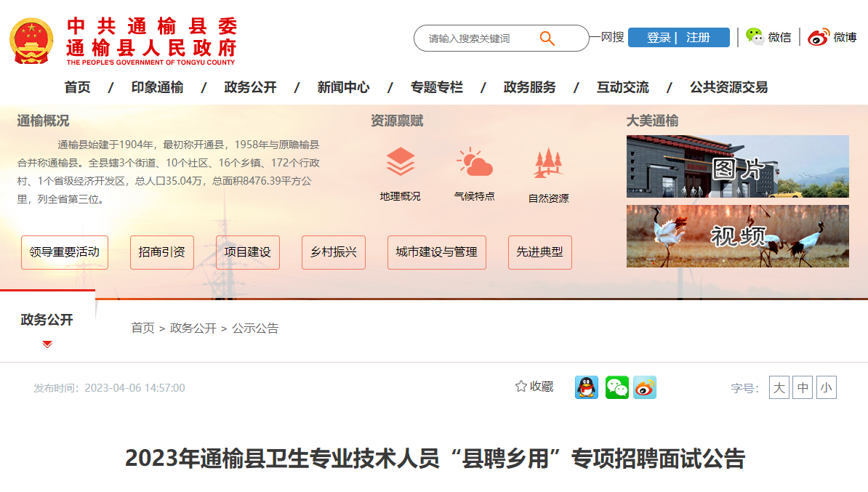868x492 pixels.
Task: Set font size to 大
Action: tap(779, 387)
